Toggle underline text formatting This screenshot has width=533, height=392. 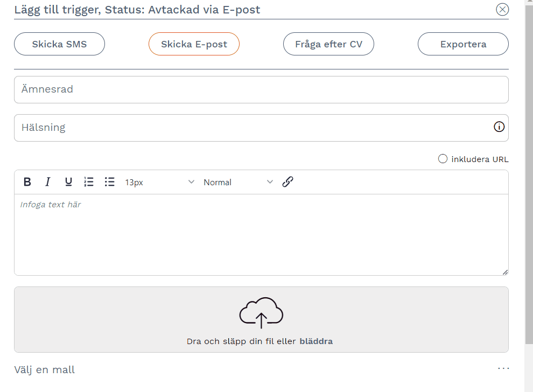(x=68, y=182)
